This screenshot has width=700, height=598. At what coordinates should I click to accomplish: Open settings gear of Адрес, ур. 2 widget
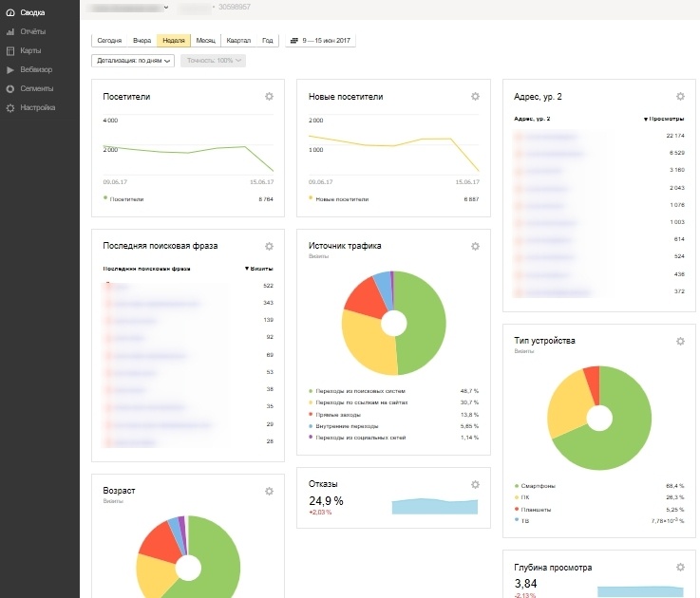[x=680, y=97]
